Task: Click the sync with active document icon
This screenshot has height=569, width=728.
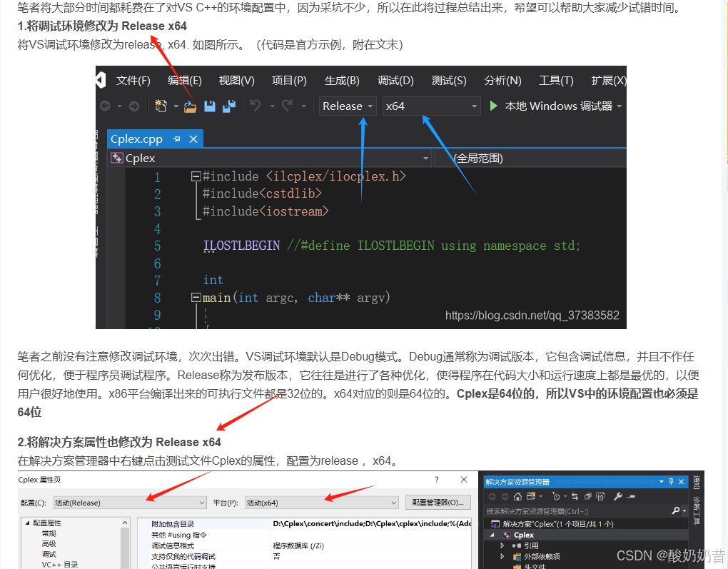Action: tap(575, 497)
